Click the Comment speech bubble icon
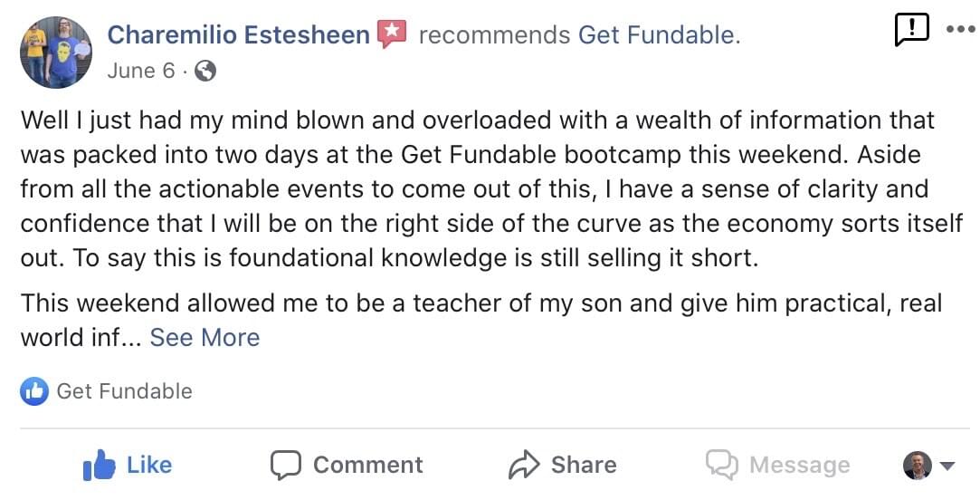 pos(286,465)
